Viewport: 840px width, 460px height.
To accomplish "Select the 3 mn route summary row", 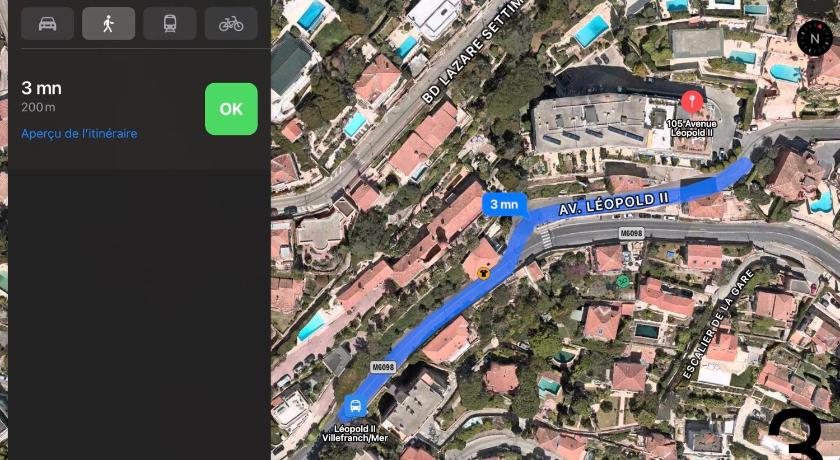I will pos(139,109).
